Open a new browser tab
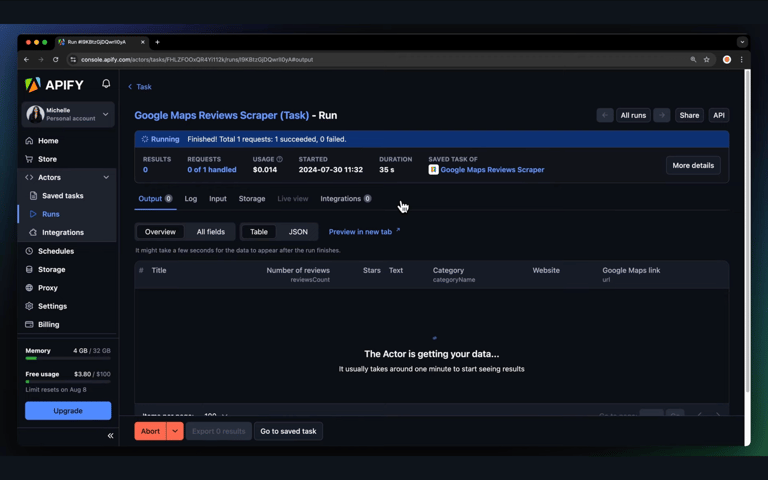768x480 pixels. 157,42
